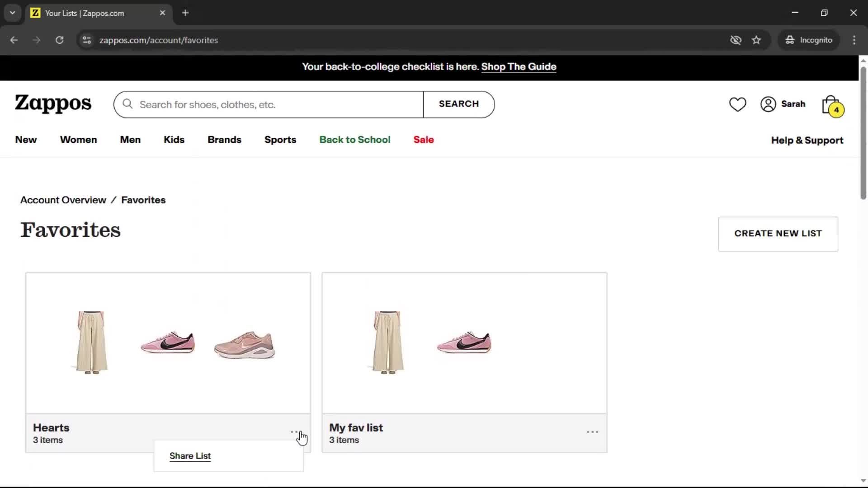Open the Men category menu
The height and width of the screenshot is (488, 868).
130,140
